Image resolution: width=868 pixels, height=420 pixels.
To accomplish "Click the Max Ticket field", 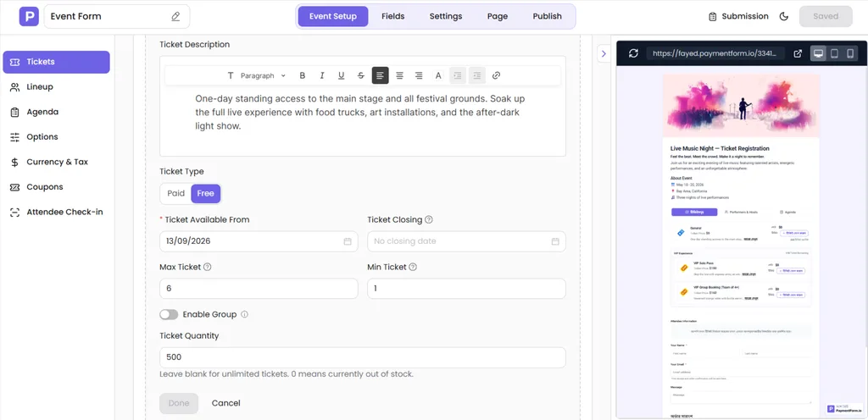I will point(259,289).
